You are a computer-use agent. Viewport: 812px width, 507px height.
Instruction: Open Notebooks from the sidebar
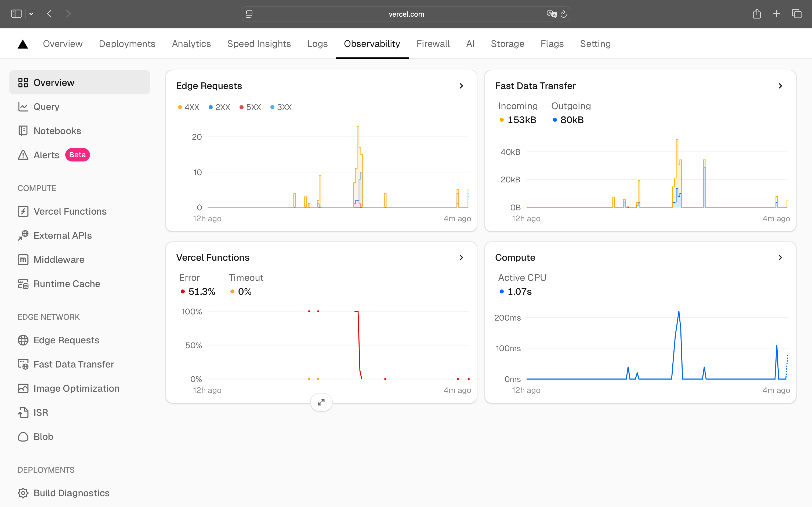(57, 131)
